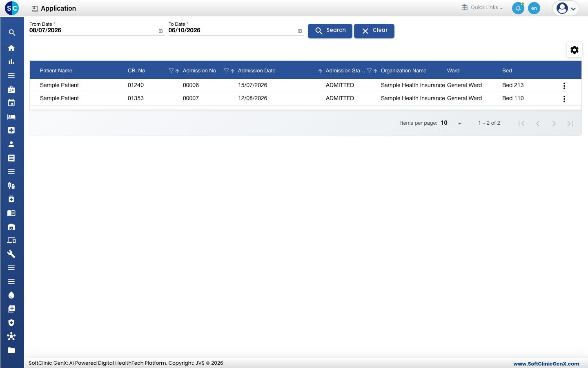Open row actions menu for Bed 213

(x=564, y=86)
